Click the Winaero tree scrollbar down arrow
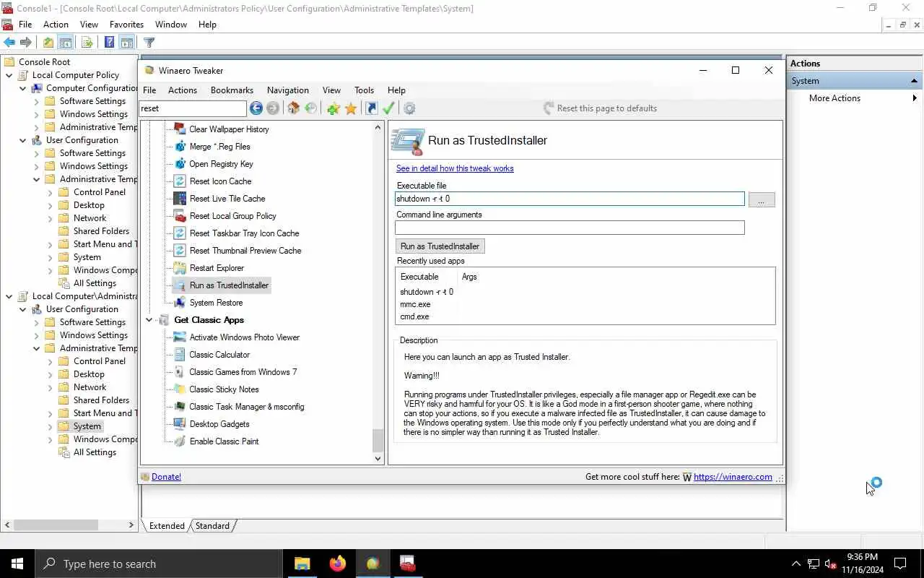 378,458
